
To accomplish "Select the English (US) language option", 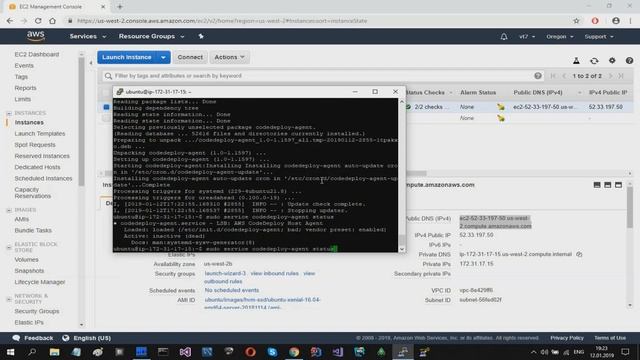I will point(87,338).
